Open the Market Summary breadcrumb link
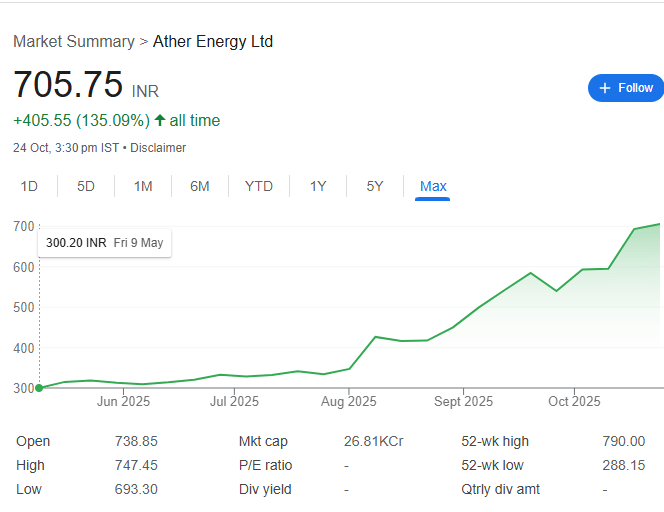This screenshot has width=664, height=512. (x=74, y=42)
